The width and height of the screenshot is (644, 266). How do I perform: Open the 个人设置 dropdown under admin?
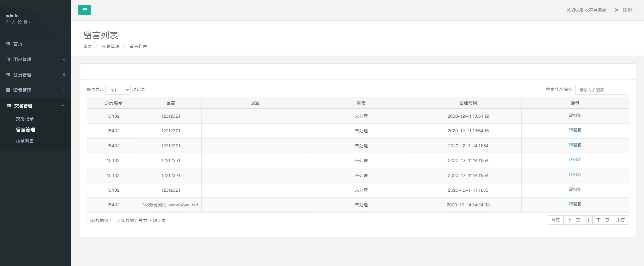tap(18, 22)
